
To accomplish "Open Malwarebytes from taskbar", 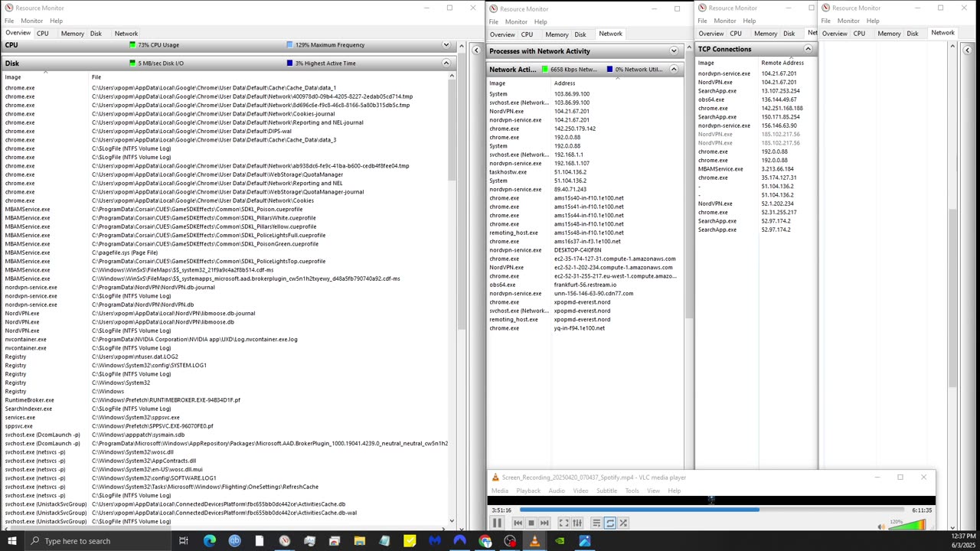I will [x=434, y=541].
